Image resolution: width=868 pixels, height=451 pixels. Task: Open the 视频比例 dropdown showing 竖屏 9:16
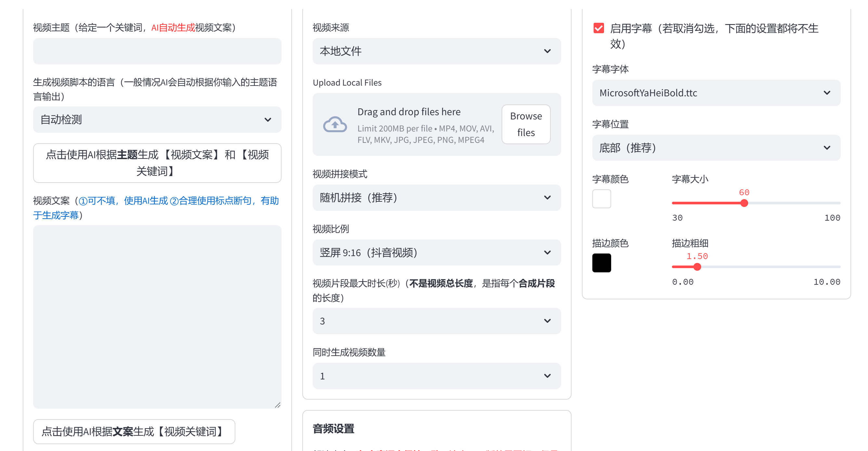coord(437,252)
